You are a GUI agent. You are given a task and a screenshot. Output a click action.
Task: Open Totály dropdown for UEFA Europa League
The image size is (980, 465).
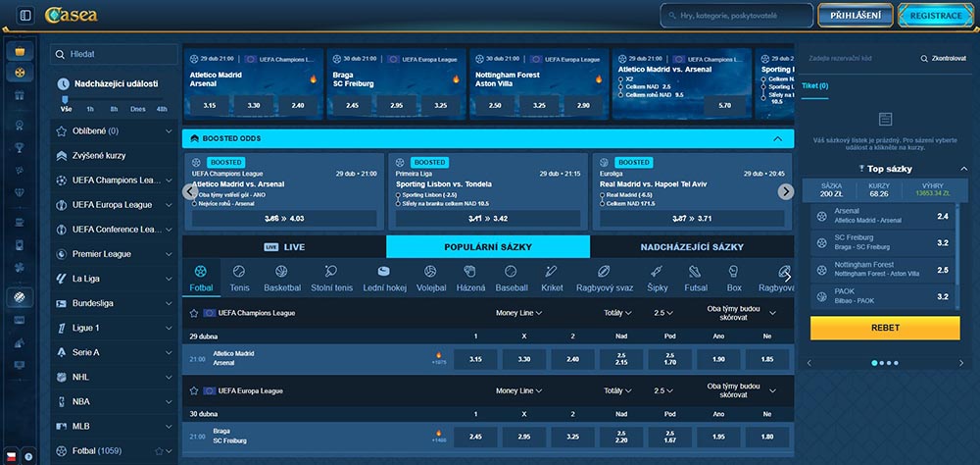(x=617, y=390)
